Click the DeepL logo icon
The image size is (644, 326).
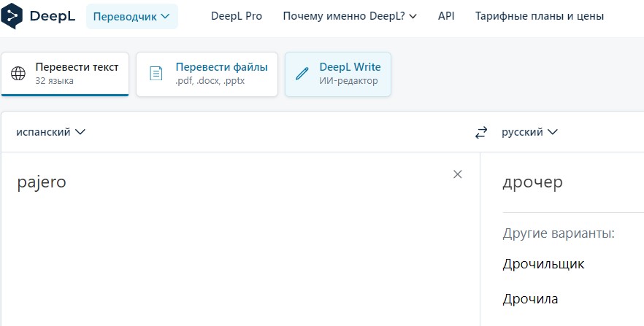pos(12,16)
